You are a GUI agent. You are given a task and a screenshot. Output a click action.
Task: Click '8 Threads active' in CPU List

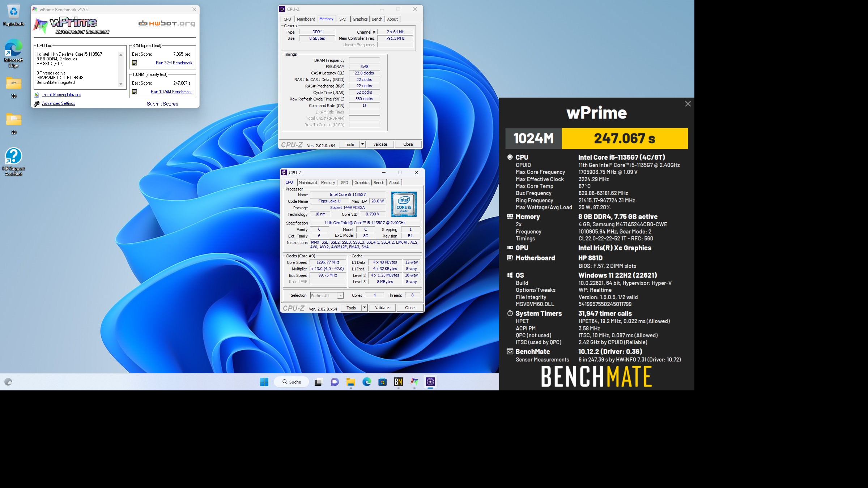click(51, 73)
